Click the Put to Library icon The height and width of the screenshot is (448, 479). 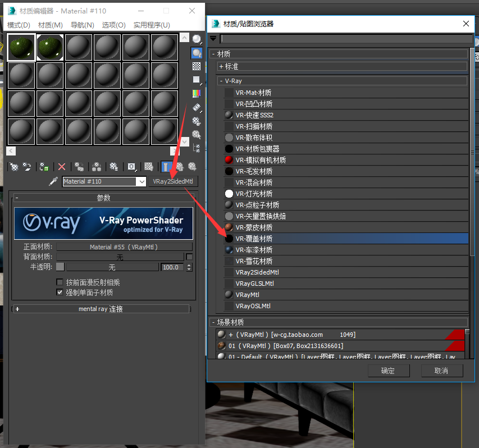113,167
